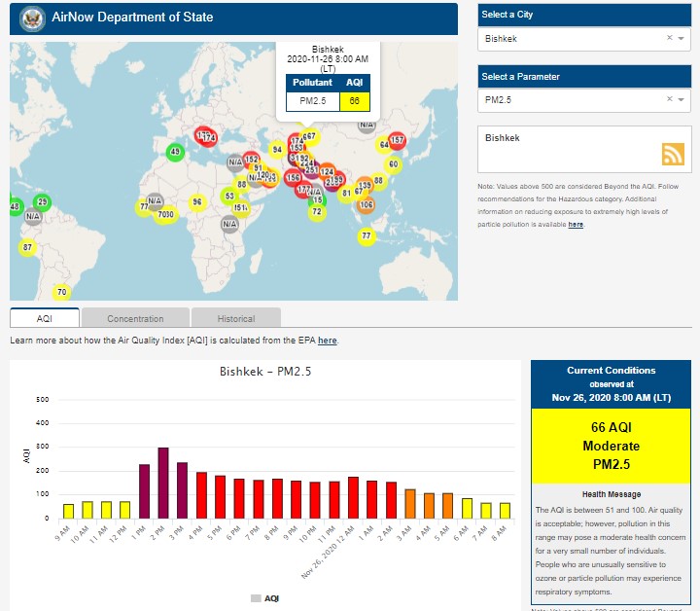Switch to the Concentration tab
Image resolution: width=700 pixels, height=611 pixels.
(135, 318)
